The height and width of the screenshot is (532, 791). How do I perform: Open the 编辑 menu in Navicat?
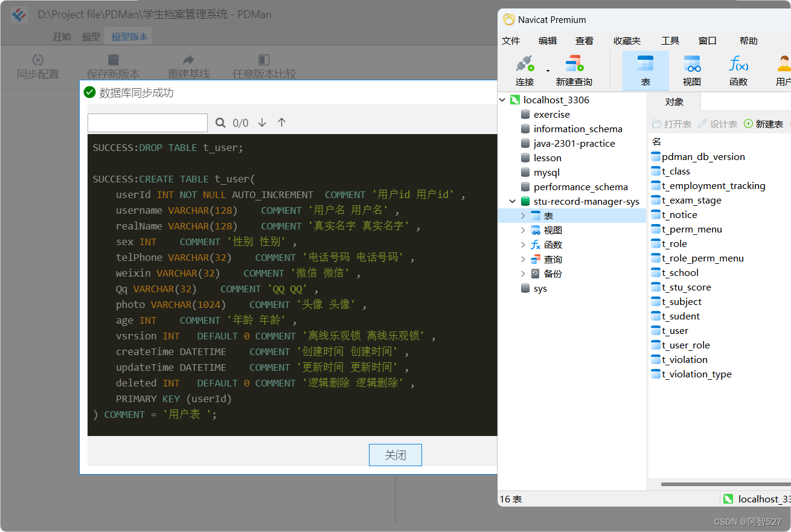tap(548, 40)
